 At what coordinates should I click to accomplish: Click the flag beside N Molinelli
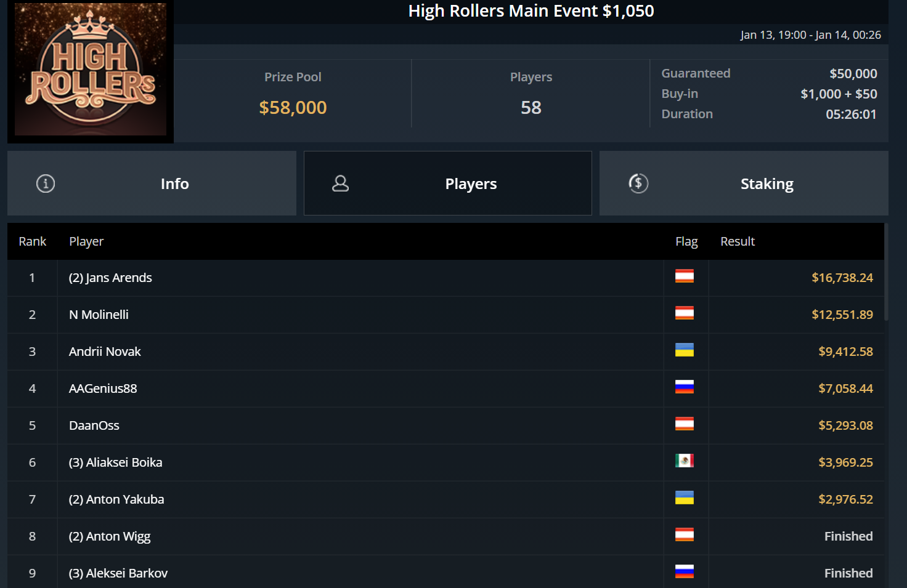[684, 313]
